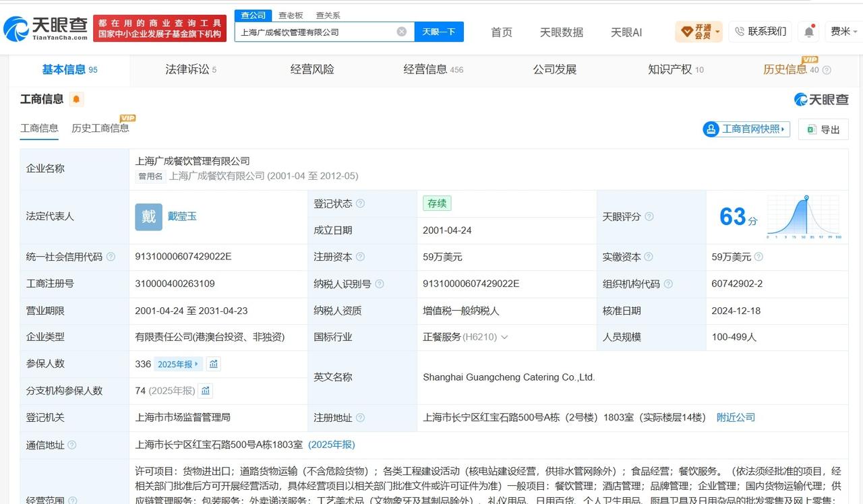The image size is (863, 504).
Task: Click help icon next to 统一社会信用代码
Action: click(111, 257)
